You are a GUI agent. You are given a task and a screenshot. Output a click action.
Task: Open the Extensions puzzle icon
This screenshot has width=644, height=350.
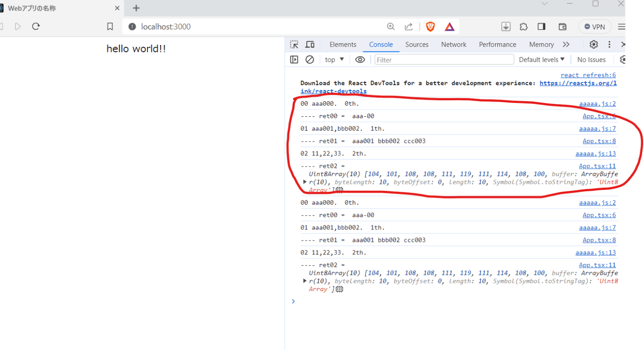click(523, 27)
